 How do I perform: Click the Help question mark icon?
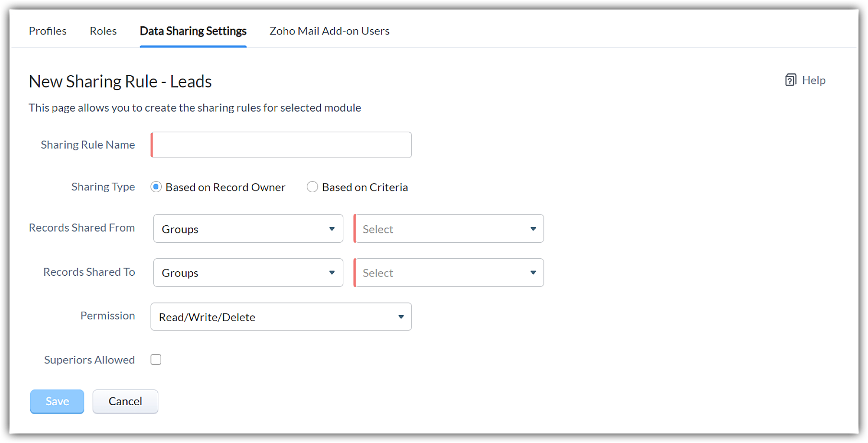tap(790, 80)
